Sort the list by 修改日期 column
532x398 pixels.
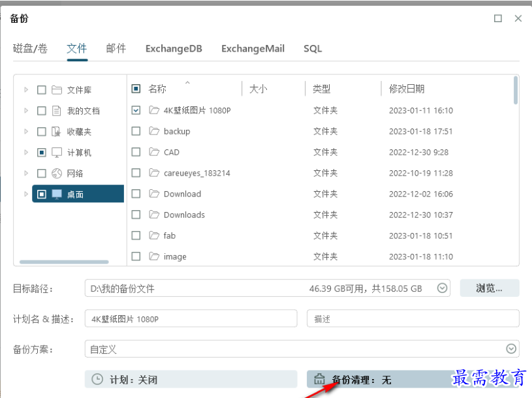(x=407, y=89)
